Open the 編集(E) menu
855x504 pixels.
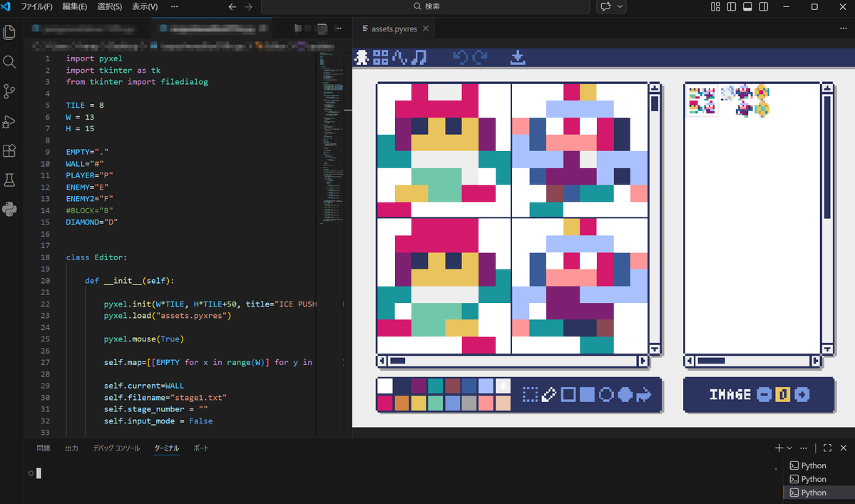pos(75,6)
